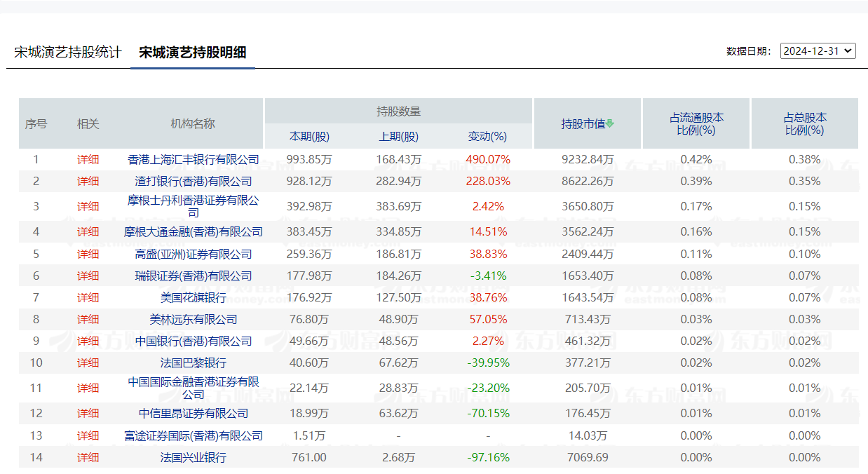This screenshot has height=474, width=868.
Task: Switch to the 宋城演艺持股统计 tab
Action: [x=68, y=52]
